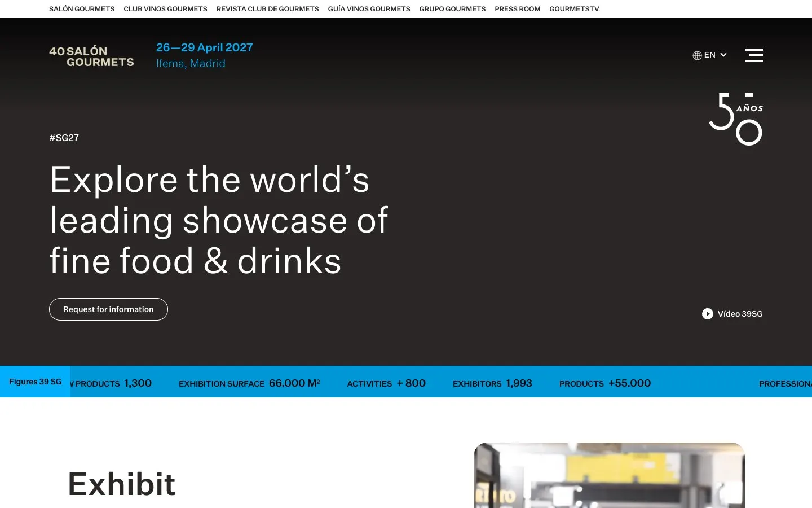Click the 40 Salón Gourmets logo
The image size is (812, 508).
[x=91, y=56]
